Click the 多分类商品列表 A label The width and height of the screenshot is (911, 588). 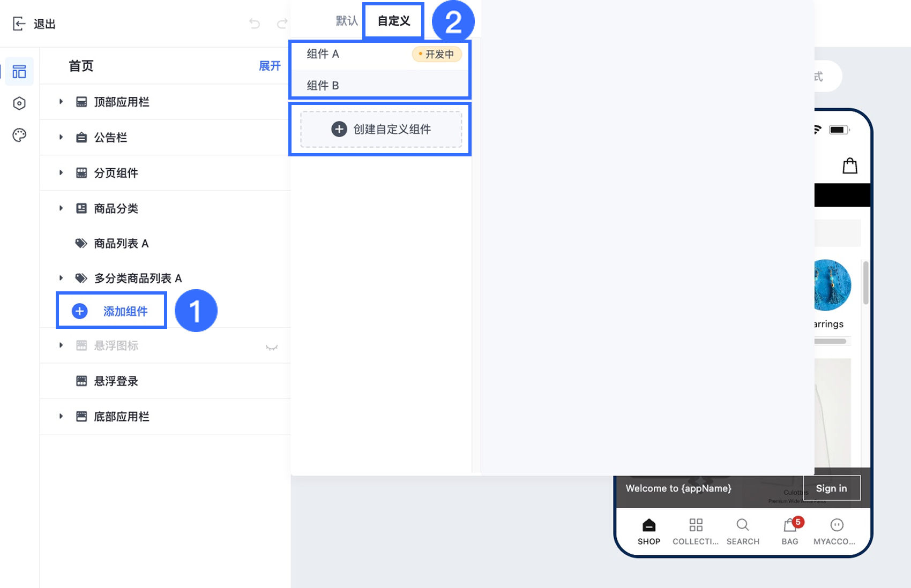pos(138,278)
